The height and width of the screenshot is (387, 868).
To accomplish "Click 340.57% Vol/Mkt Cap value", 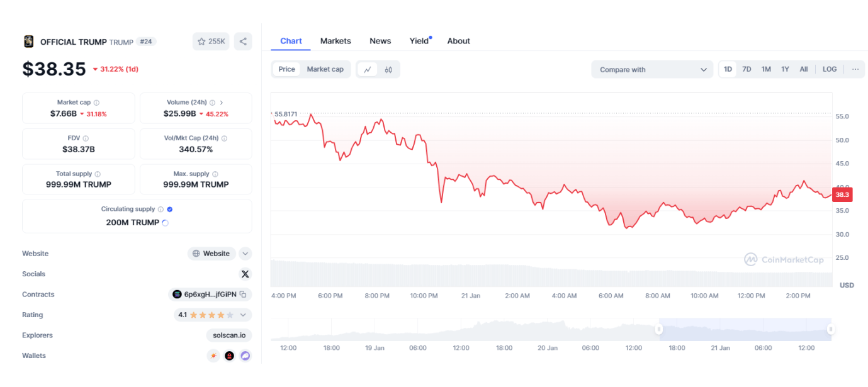I will (196, 149).
